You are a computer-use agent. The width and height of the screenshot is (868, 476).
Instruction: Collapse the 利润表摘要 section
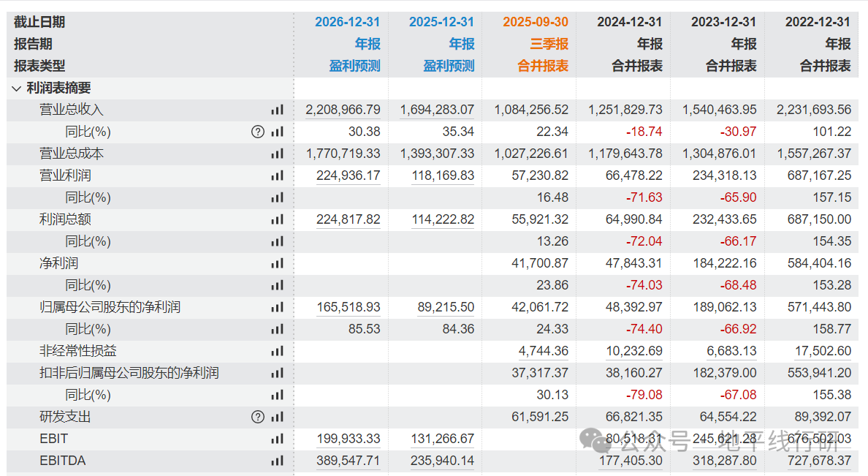click(x=17, y=88)
